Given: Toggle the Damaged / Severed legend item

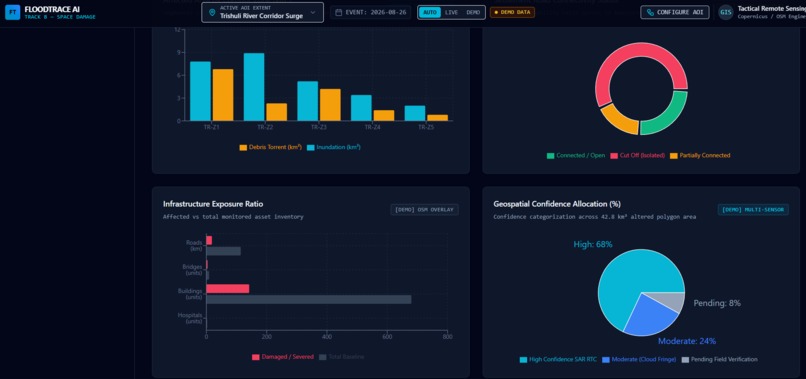Looking at the screenshot, I should coord(283,357).
